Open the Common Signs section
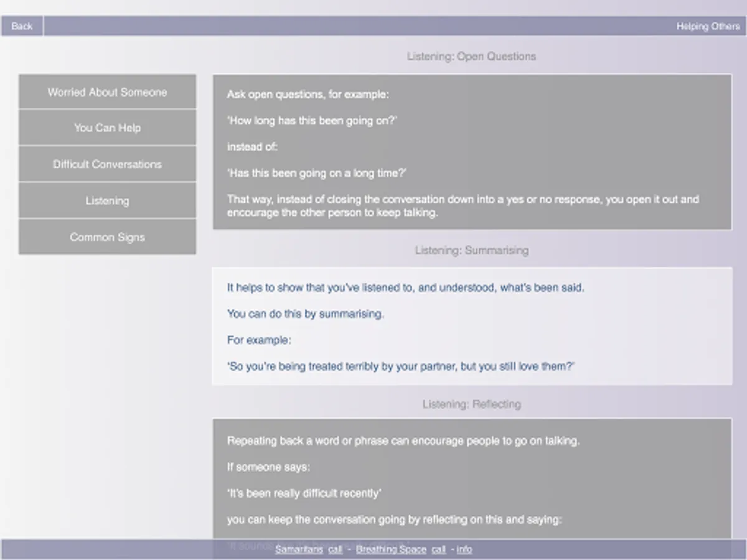Viewport: 747px width, 560px height. tap(107, 237)
